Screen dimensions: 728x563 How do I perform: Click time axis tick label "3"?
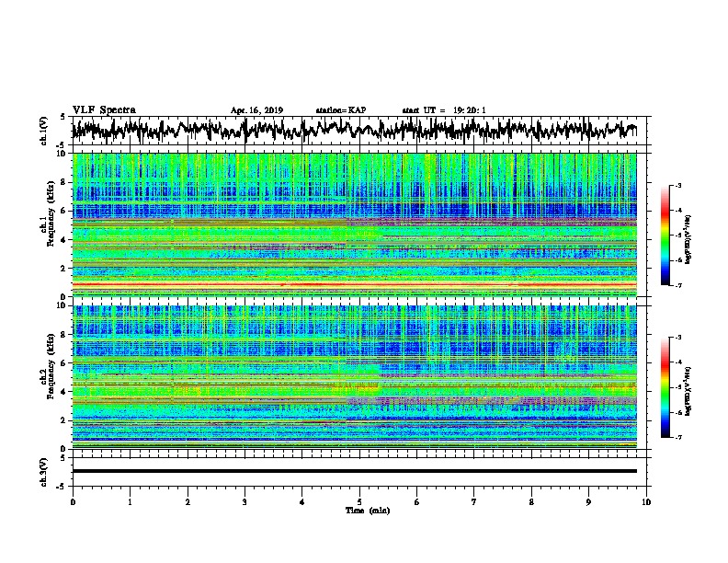[245, 502]
